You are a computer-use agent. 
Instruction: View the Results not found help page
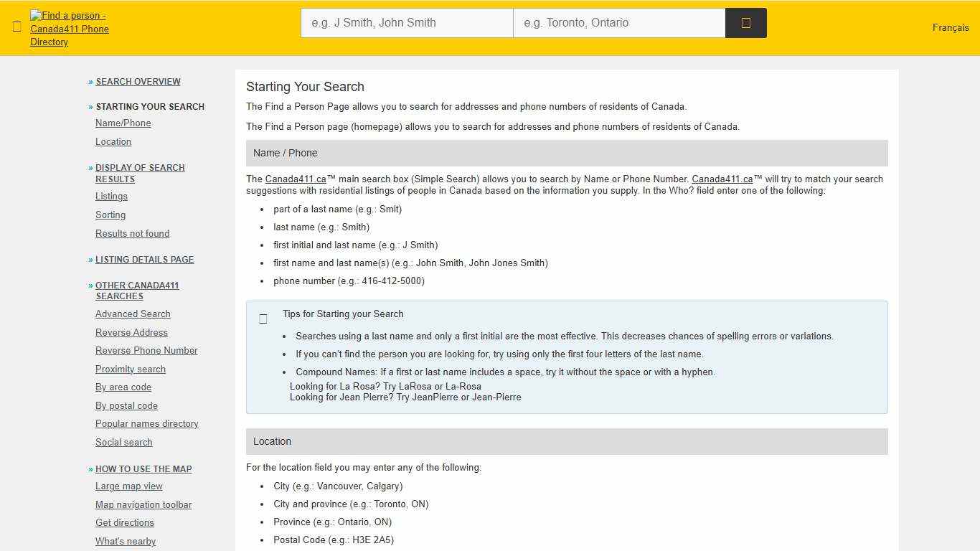click(132, 233)
